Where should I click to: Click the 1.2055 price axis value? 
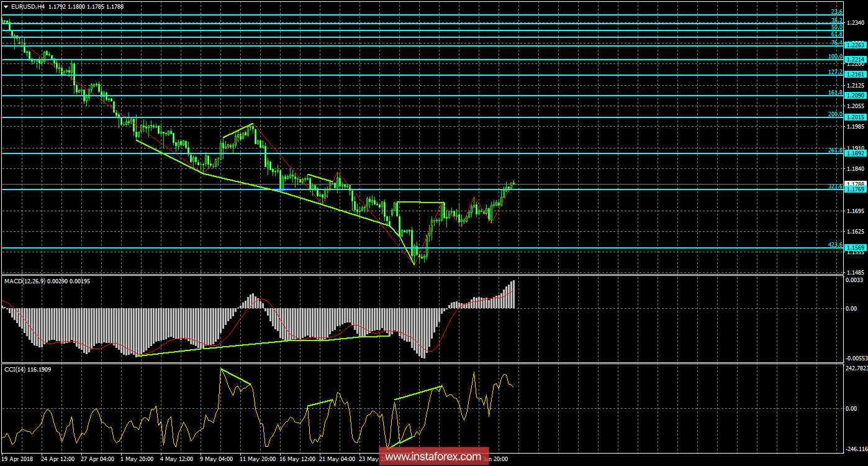pyautogui.click(x=856, y=106)
